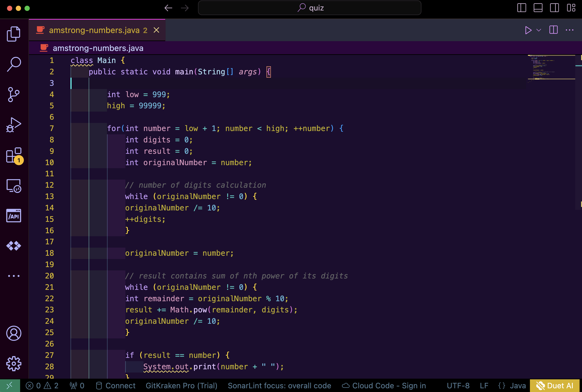
Task: Select the amstrong-numbers.java tab
Action: tap(93, 30)
